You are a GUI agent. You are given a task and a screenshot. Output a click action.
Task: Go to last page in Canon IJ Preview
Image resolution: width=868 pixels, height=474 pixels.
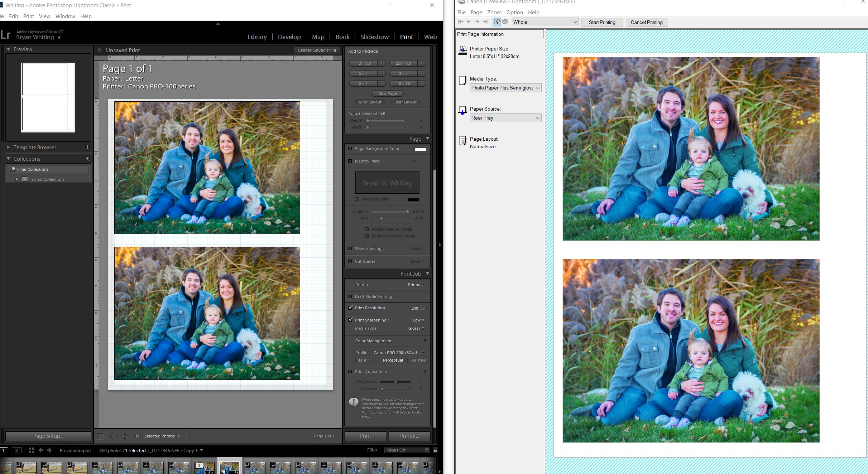pyautogui.click(x=485, y=22)
